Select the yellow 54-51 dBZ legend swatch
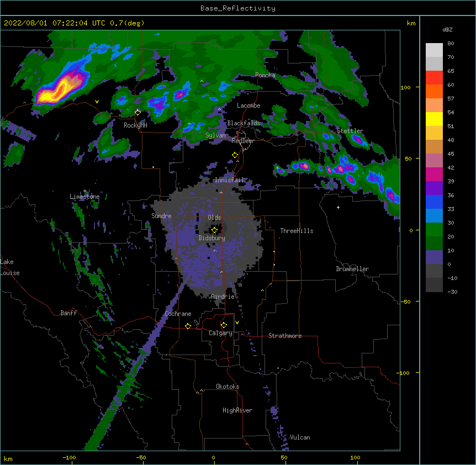This screenshot has width=476, height=465. (434, 119)
